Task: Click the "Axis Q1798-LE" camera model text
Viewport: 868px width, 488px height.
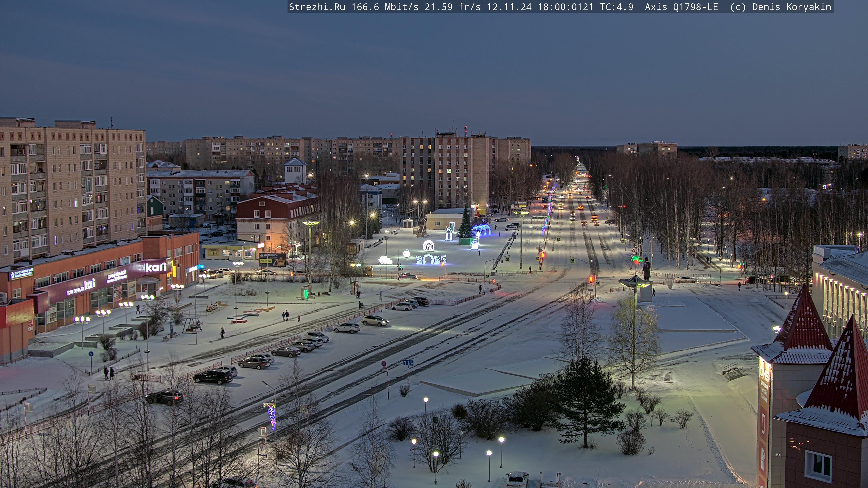Action: (681, 7)
